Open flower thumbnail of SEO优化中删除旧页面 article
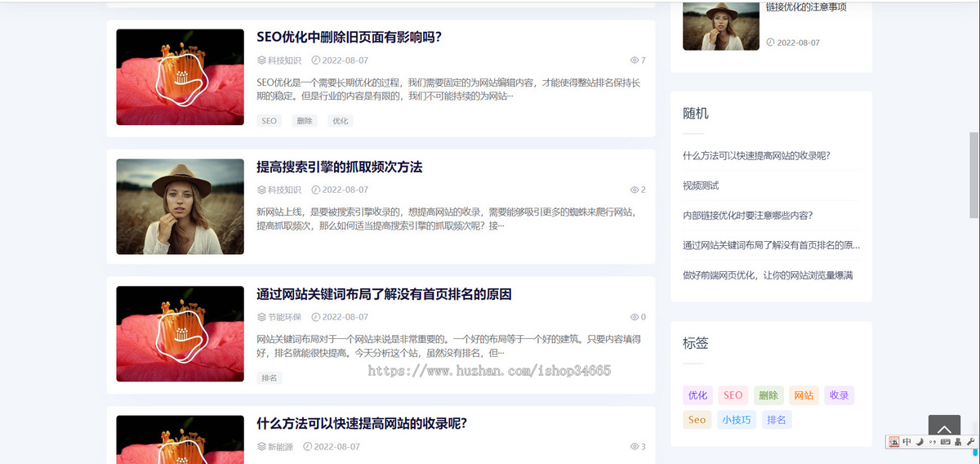The width and height of the screenshot is (980, 464). (180, 77)
